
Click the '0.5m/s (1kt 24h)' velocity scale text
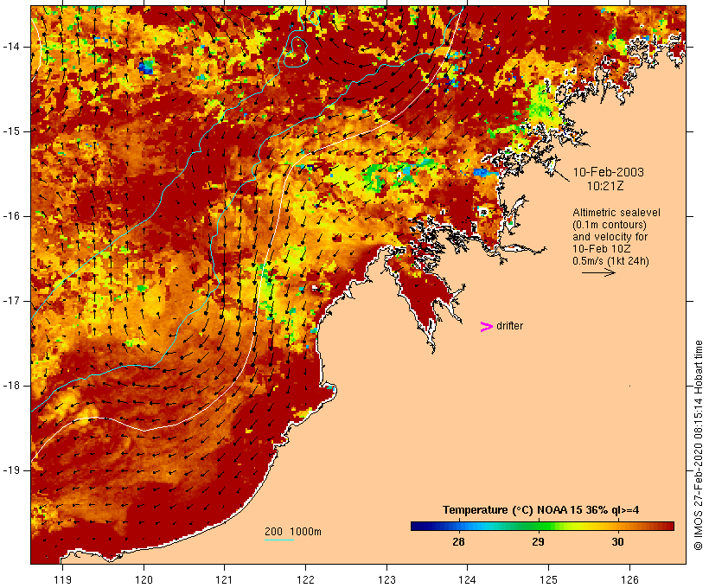610,261
